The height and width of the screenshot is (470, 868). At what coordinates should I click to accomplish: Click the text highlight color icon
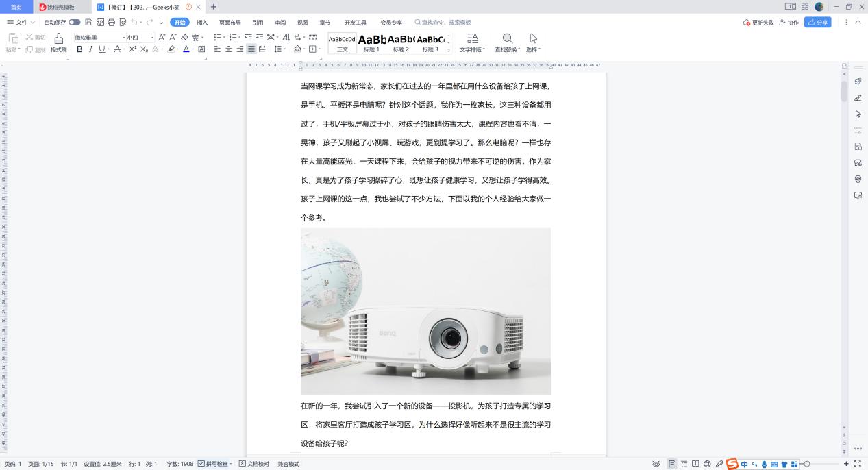tap(171, 49)
